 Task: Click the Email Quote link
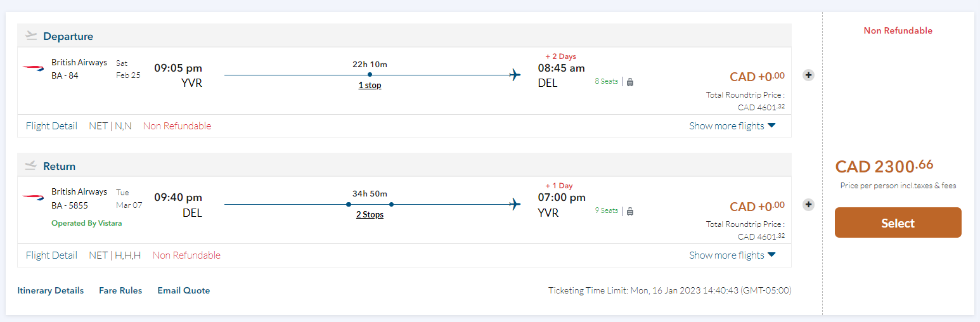coord(184,290)
